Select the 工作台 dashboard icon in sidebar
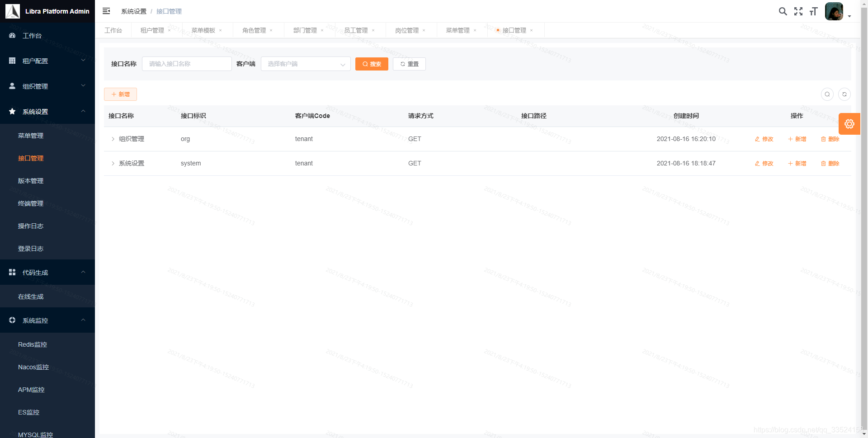Viewport: 868px width, 438px height. click(12, 35)
